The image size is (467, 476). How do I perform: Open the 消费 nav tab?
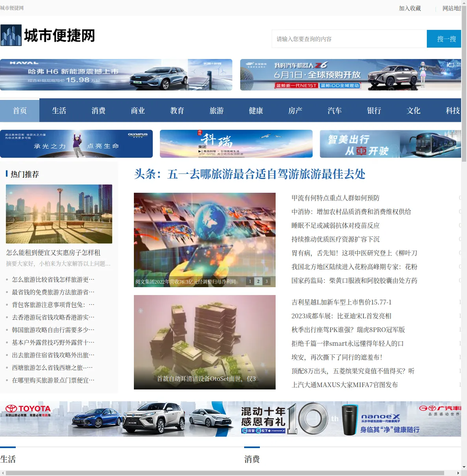pos(98,111)
